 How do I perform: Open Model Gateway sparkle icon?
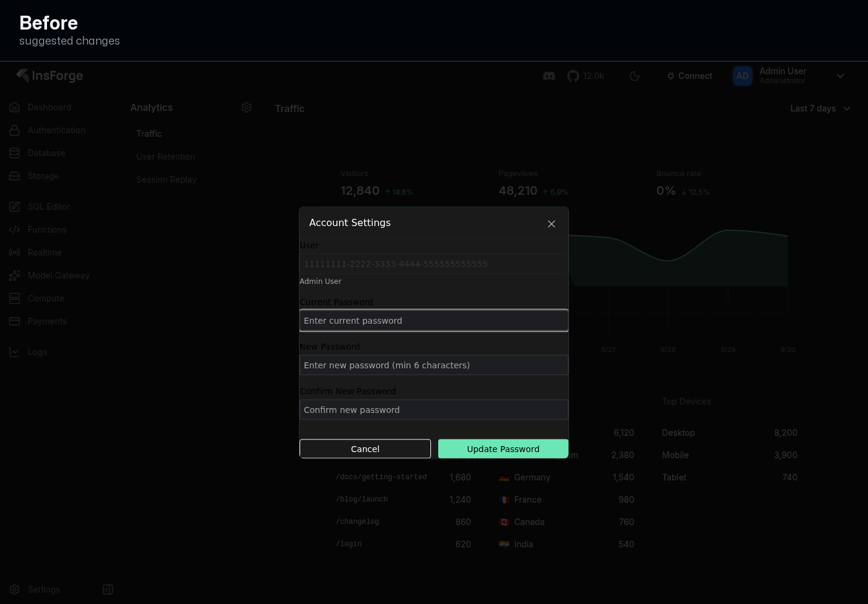tap(15, 275)
